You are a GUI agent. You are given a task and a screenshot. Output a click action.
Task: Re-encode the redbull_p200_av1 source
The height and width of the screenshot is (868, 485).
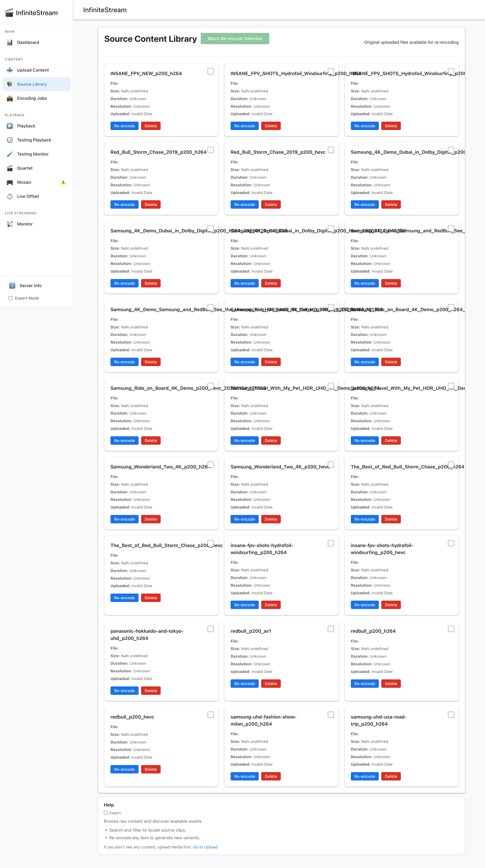click(x=245, y=684)
